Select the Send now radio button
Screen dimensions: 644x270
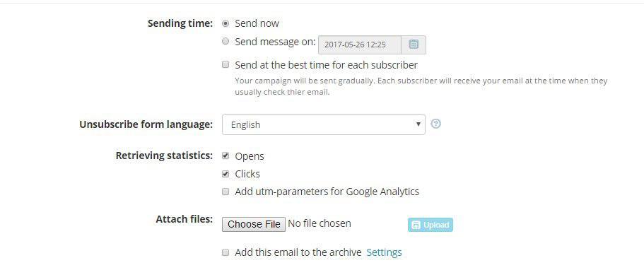pyautogui.click(x=226, y=23)
